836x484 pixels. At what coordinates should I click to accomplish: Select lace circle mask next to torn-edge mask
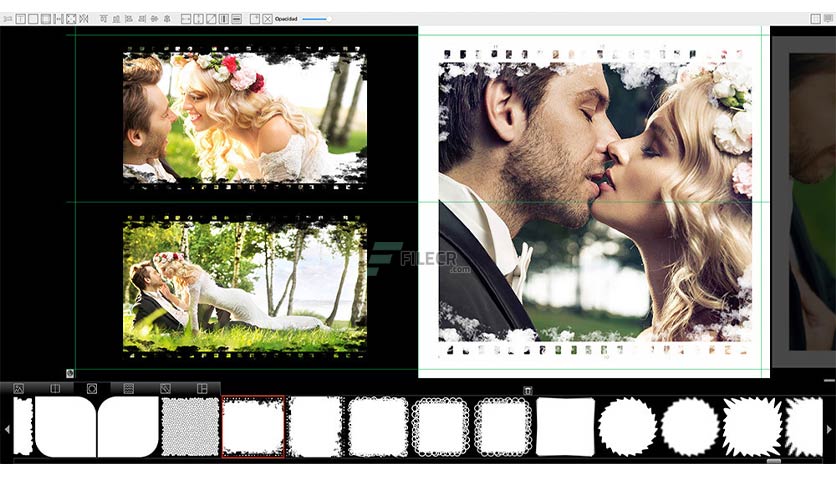pyautogui.click(x=440, y=427)
